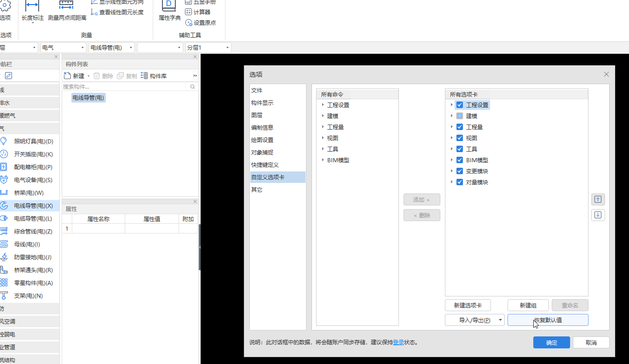This screenshot has height=364, width=629.
Task: Select 母线(电)(I) component type
Action: tap(29, 245)
